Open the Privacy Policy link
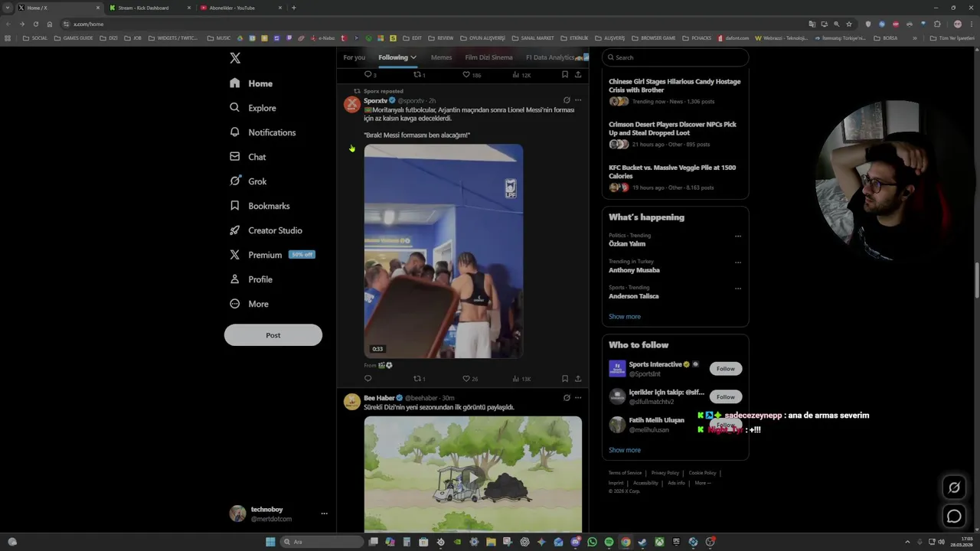Screen dimensions: 980x551 (665, 473)
